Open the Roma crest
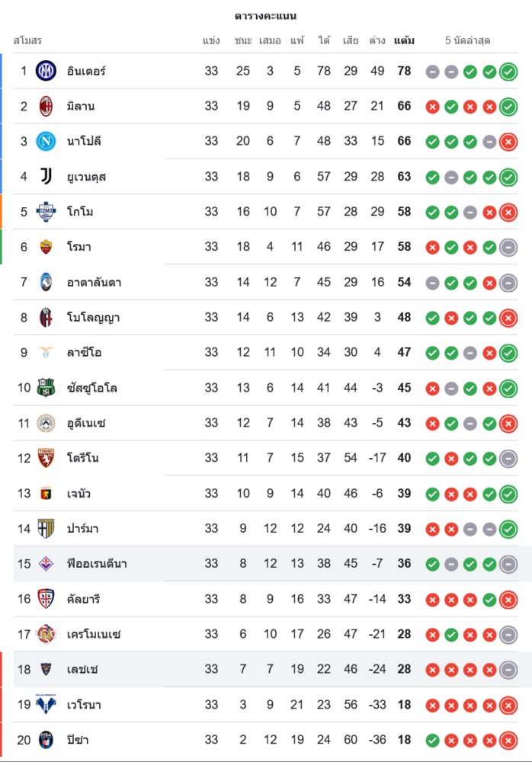This screenshot has width=532, height=762. tap(46, 247)
